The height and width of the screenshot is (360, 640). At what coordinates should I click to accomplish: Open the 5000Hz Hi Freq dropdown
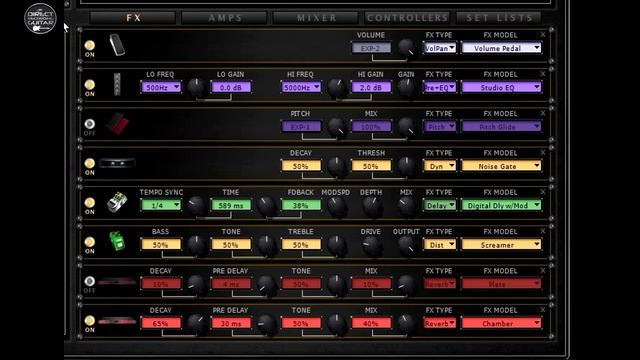coord(301,87)
